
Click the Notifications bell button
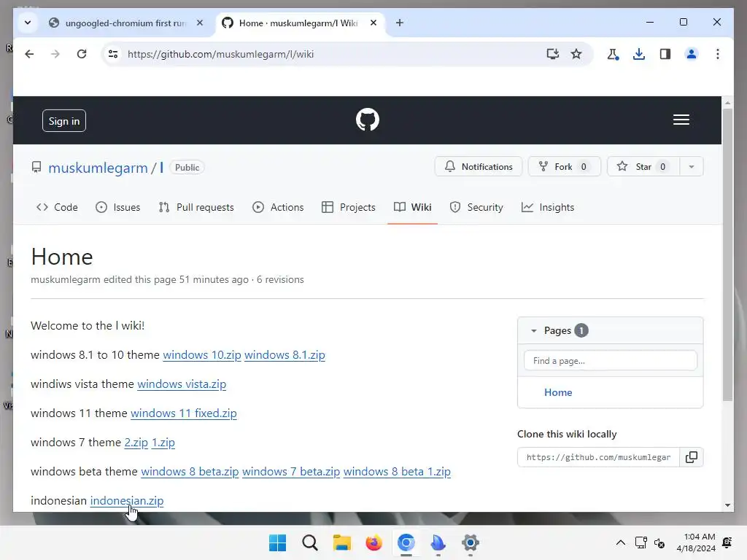[479, 167]
